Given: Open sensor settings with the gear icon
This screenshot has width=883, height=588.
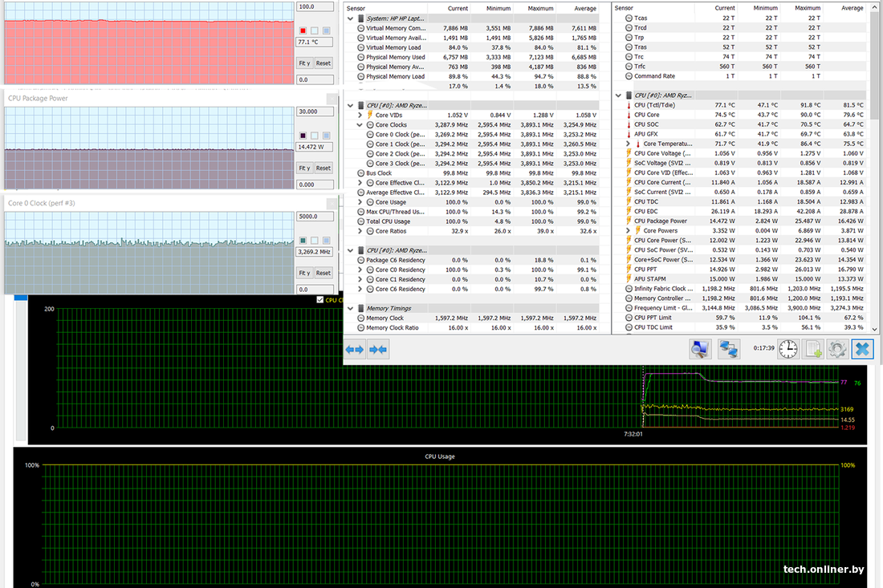Looking at the screenshot, I should coord(837,349).
